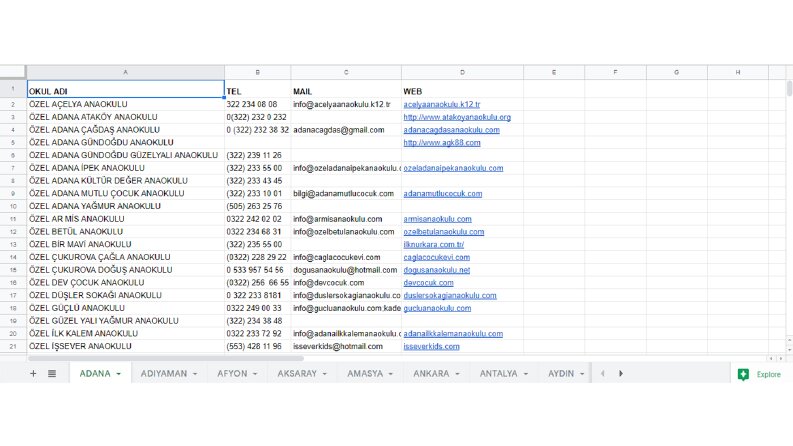
Task: Open ADANA tab dropdown arrow
Action: (x=119, y=374)
